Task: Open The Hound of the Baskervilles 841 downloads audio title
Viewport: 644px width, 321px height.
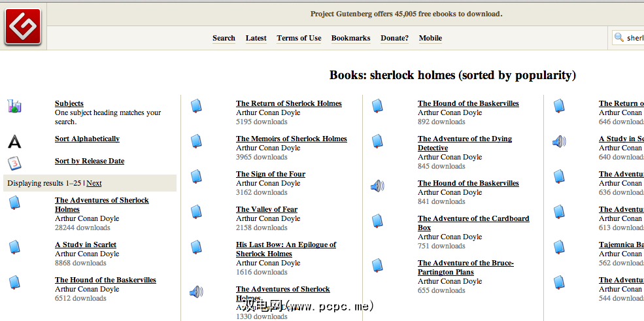Action: click(x=468, y=183)
